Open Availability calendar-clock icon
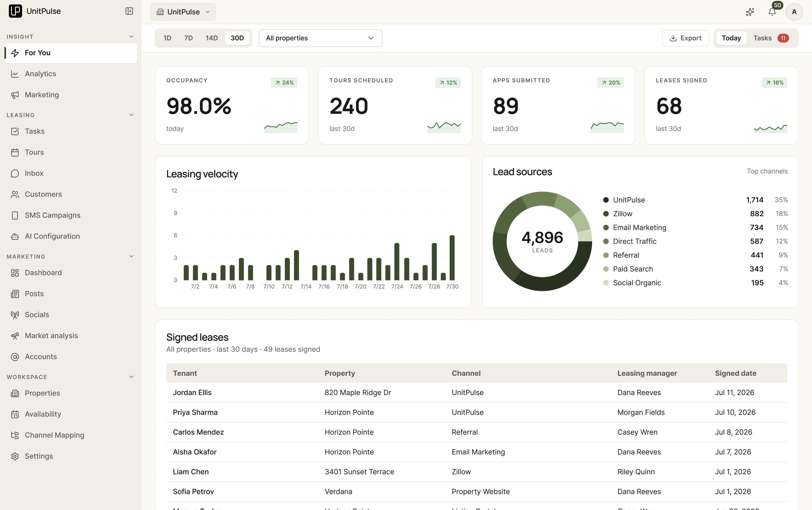Image resolution: width=812 pixels, height=510 pixels. coord(15,414)
